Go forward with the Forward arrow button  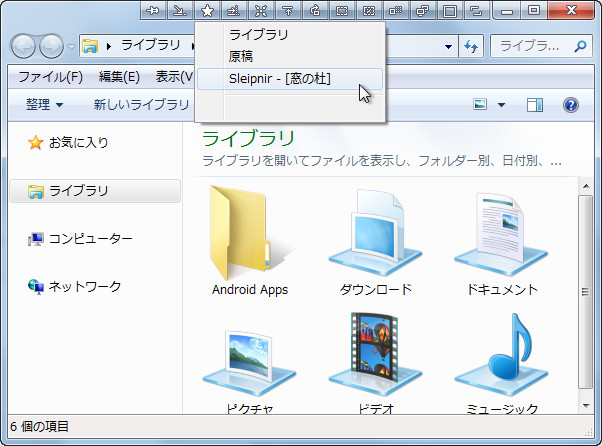[51, 46]
